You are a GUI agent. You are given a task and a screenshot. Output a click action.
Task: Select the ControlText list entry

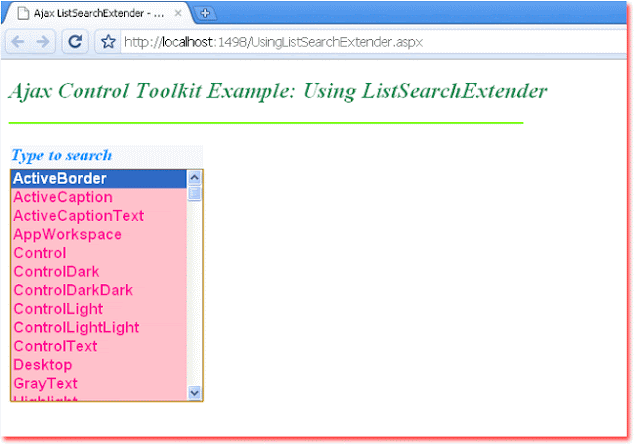tap(99, 347)
